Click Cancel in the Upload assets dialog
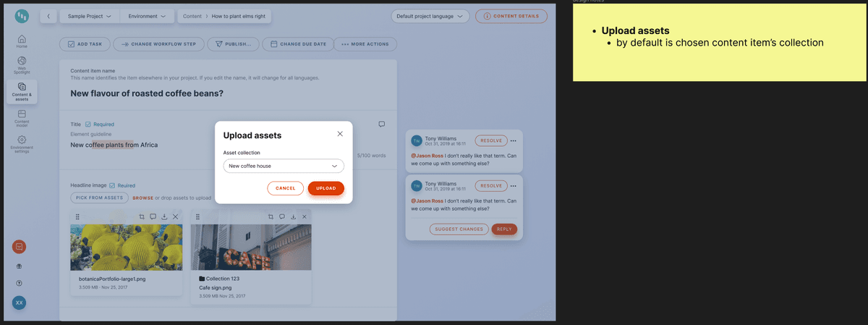868x325 pixels. tap(285, 188)
